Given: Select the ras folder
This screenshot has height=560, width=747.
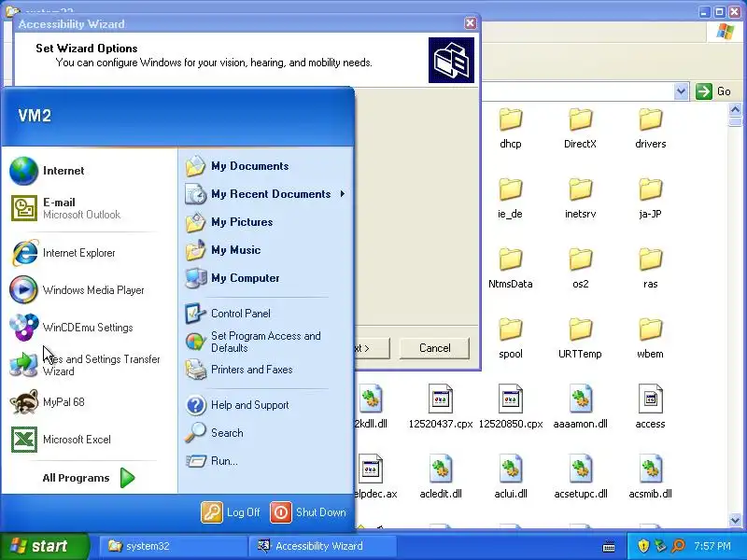Looking at the screenshot, I should (650, 269).
